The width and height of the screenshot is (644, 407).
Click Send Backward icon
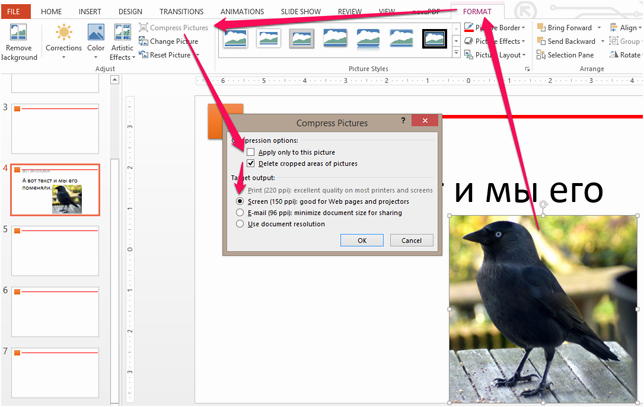click(x=541, y=41)
